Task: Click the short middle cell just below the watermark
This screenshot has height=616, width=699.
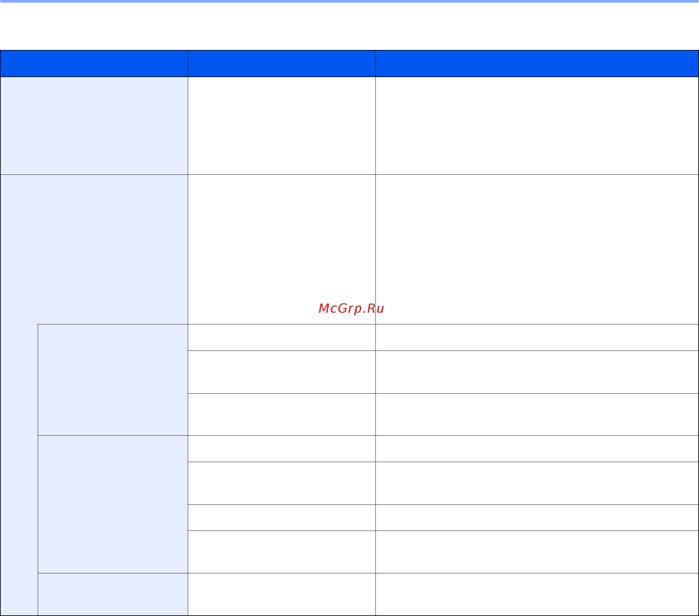Action: 281,337
